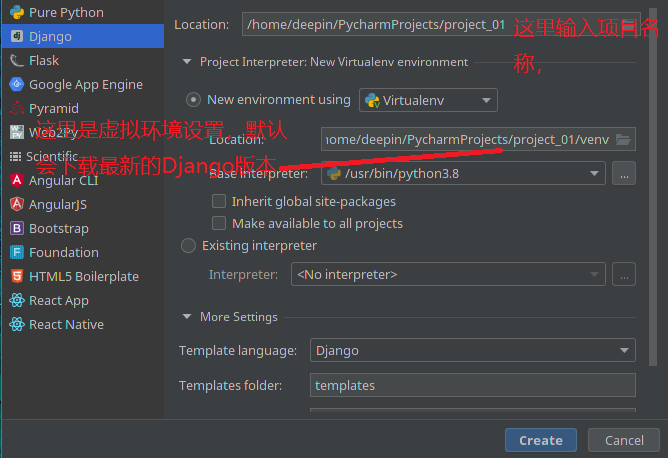Browse for base interpreter with ellipsis button
Image resolution: width=668 pixels, height=458 pixels.
[624, 173]
